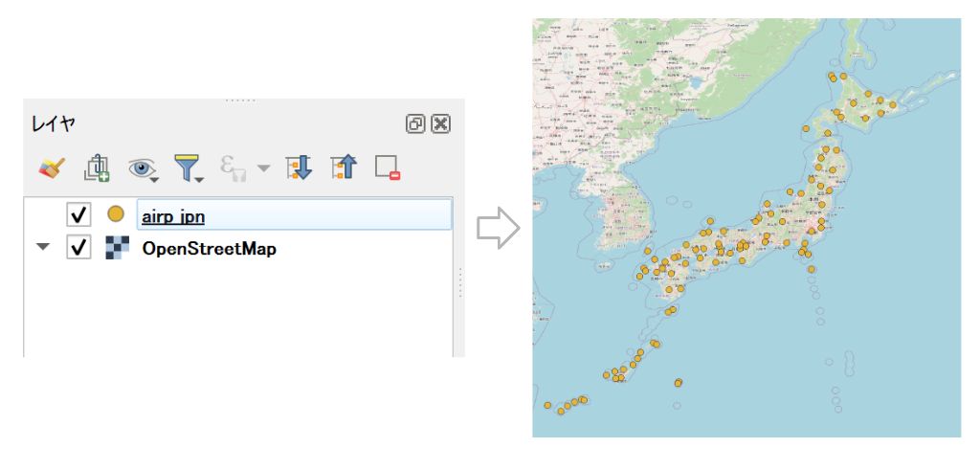This screenshot has height=470, width=980.
Task: Click the レイヤ panel title
Action: (x=54, y=123)
